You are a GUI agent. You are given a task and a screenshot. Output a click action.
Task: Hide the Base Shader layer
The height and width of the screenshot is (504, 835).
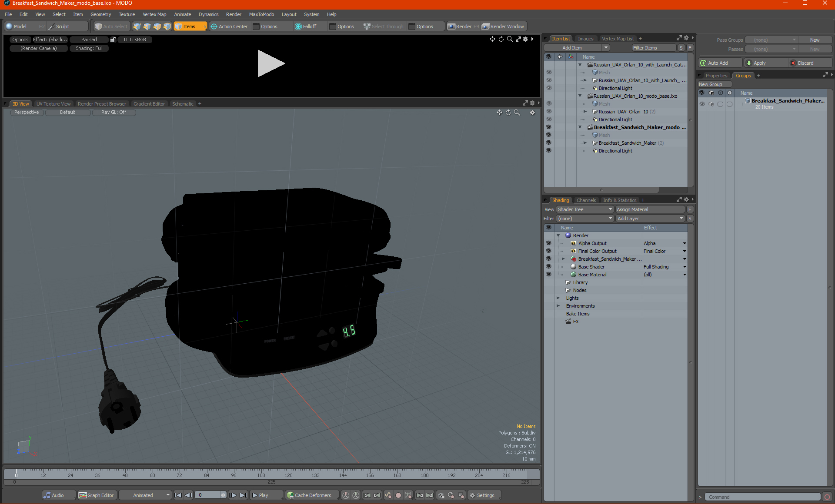(x=548, y=267)
